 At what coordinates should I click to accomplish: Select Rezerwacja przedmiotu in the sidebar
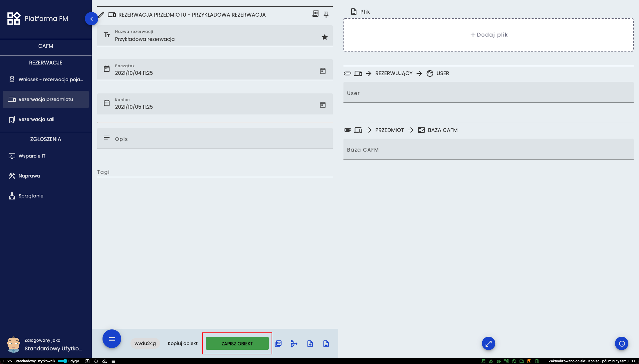46,99
